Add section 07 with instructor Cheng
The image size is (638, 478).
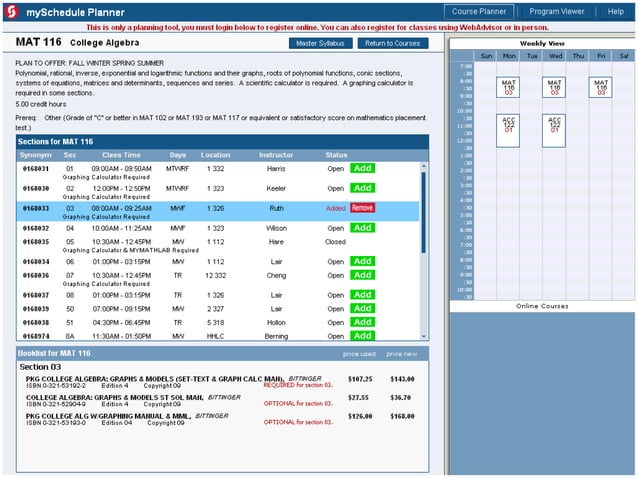[362, 275]
